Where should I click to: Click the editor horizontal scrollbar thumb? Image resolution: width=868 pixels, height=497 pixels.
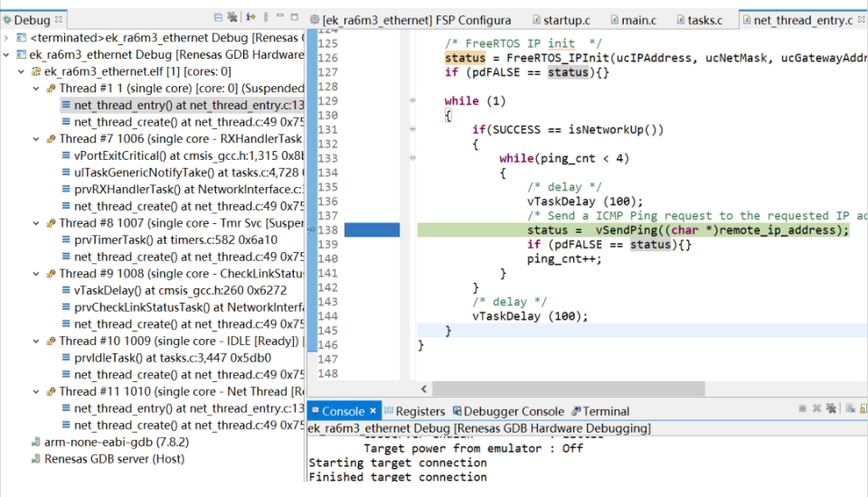click(x=569, y=389)
